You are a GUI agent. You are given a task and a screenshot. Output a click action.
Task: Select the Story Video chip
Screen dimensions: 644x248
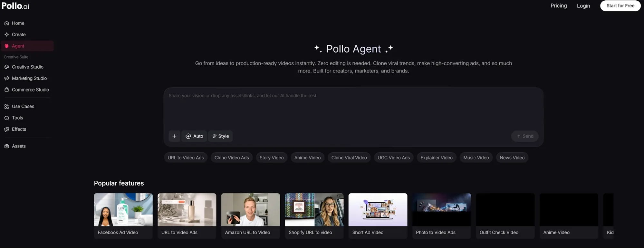coord(272,158)
